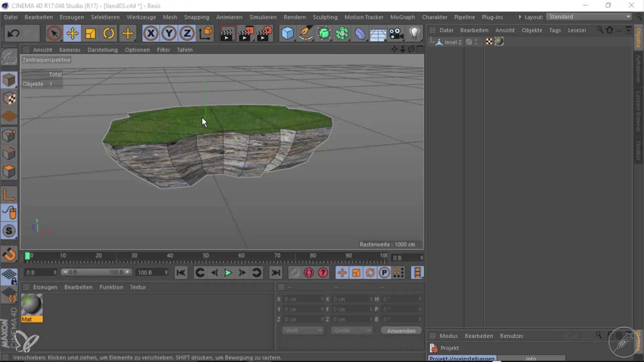The image size is (644, 362).
Task: Switch to Polygons mode
Action: tap(9, 172)
